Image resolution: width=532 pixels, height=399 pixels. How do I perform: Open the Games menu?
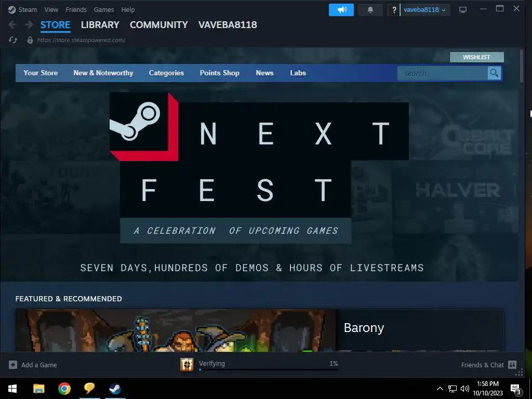pos(104,10)
